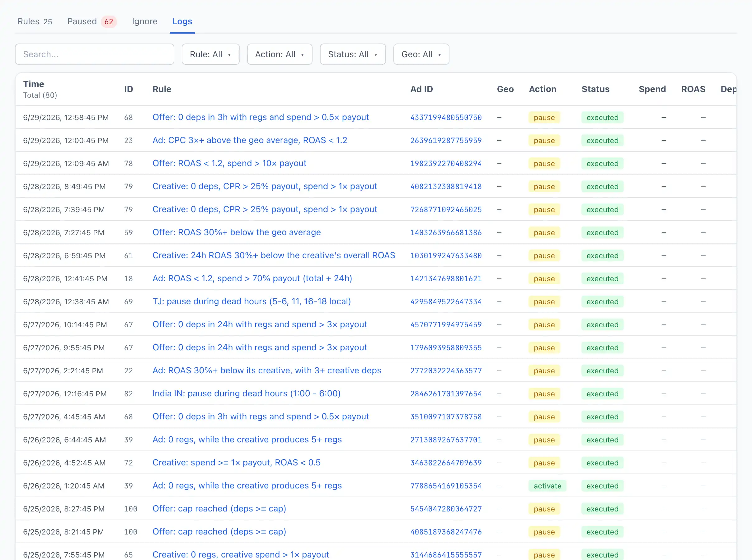Open Ad ID 1030199247633480

pyautogui.click(x=446, y=256)
